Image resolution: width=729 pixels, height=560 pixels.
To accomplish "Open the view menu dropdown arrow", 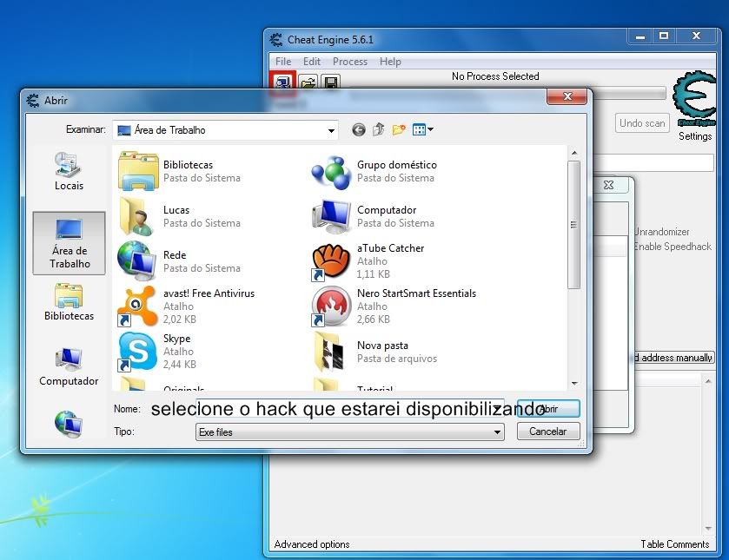I will click(x=430, y=130).
